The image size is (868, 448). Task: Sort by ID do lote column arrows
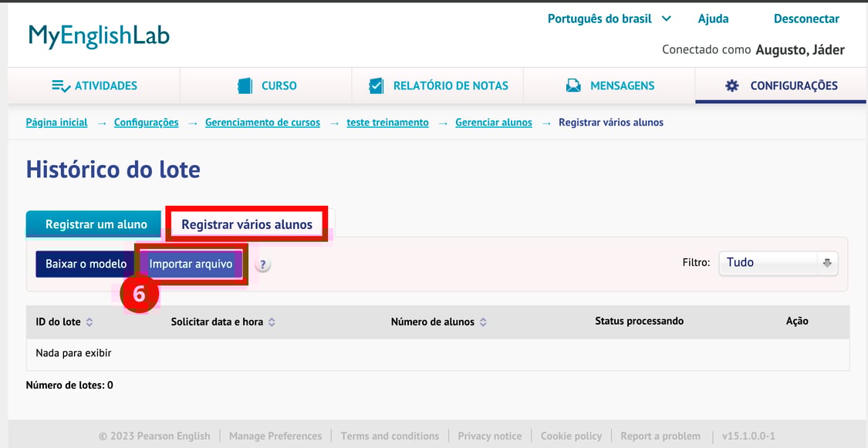90,322
